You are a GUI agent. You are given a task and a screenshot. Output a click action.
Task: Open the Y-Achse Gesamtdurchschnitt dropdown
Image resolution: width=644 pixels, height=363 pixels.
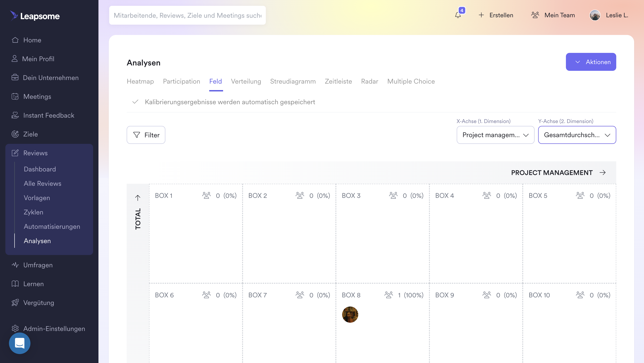click(577, 135)
